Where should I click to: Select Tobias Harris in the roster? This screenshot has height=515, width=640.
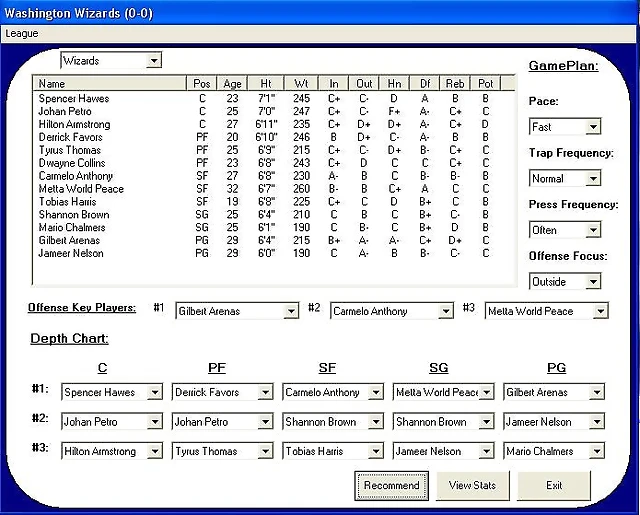[273, 202]
